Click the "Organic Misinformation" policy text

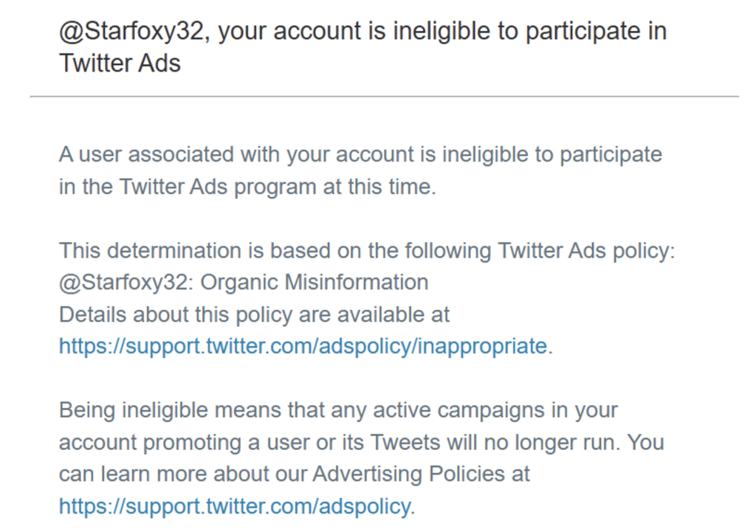click(x=315, y=283)
